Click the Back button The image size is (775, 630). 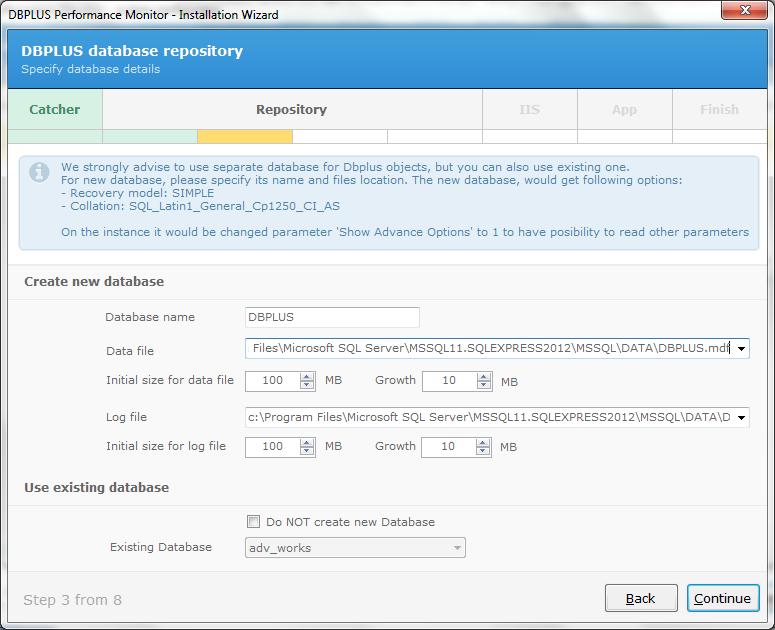pyautogui.click(x=641, y=598)
